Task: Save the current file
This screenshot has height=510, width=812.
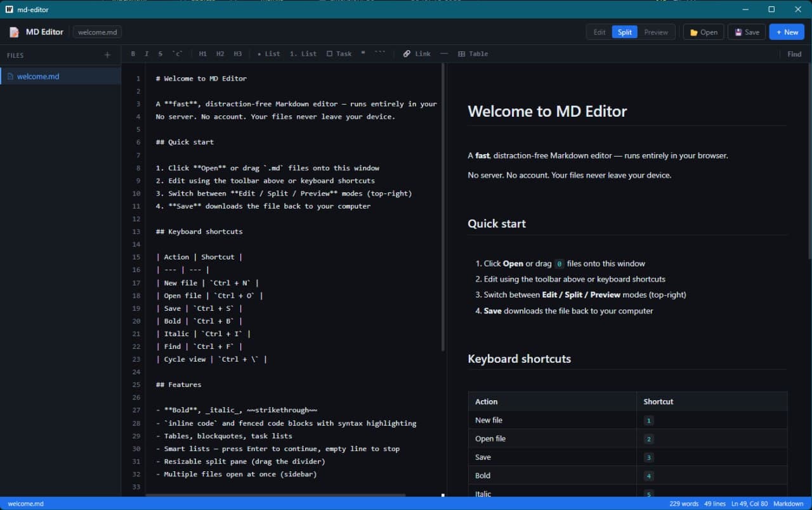Action: click(747, 32)
